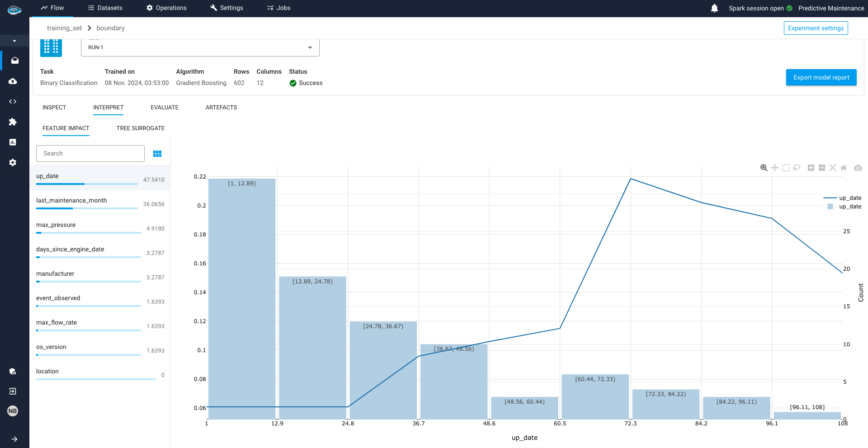
Task: Download the chart as a PNG image
Action: point(858,167)
